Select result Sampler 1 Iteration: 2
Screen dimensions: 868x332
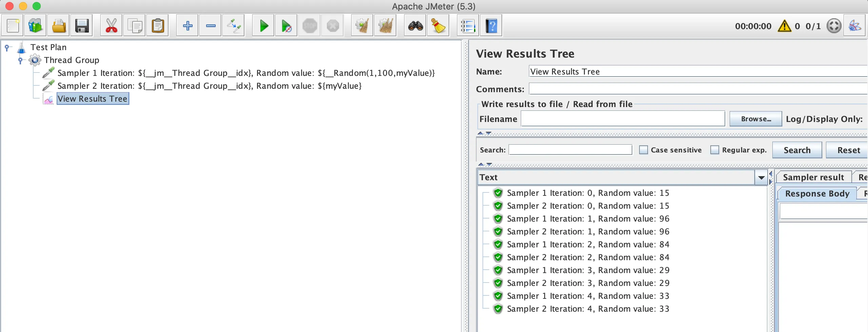[x=588, y=245]
